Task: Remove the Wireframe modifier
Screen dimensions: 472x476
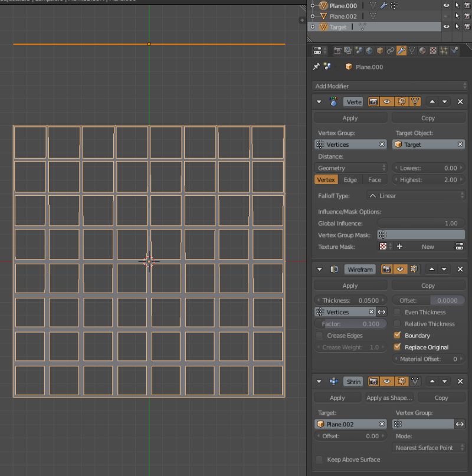Action: coord(460,270)
